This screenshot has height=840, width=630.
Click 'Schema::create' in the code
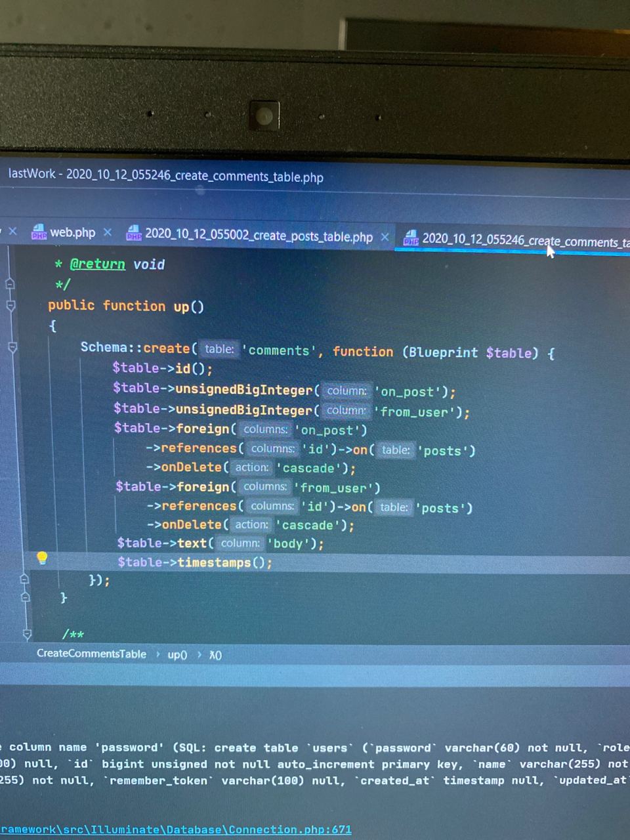point(135,348)
